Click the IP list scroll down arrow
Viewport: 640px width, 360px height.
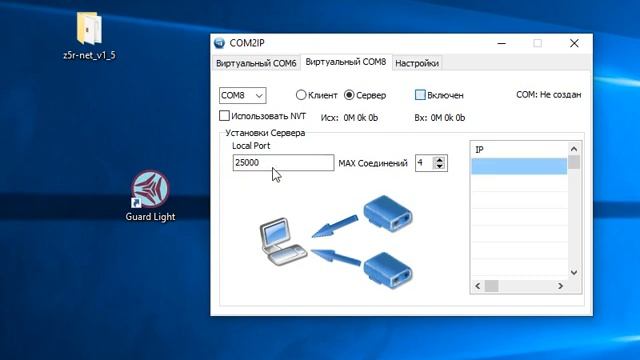point(574,273)
